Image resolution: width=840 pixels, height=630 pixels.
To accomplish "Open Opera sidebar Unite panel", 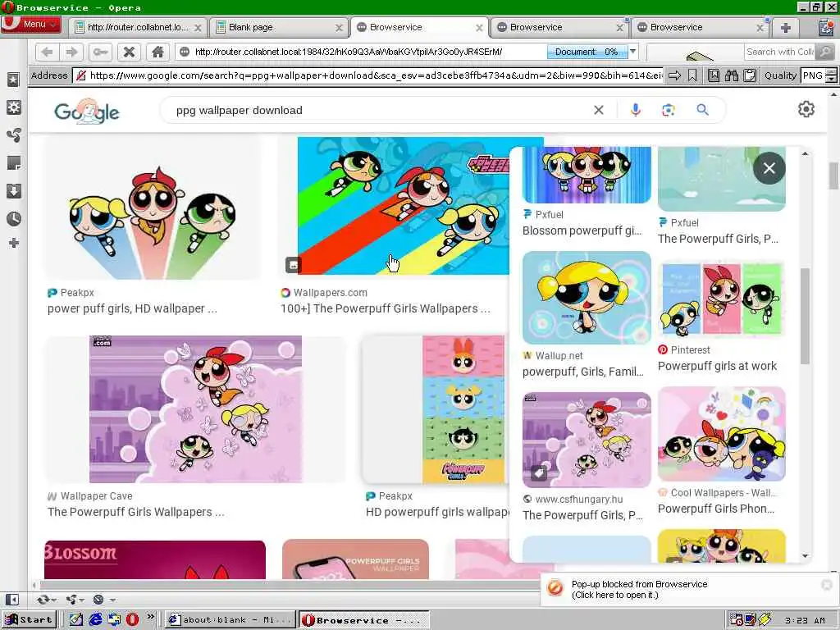I will (13, 135).
